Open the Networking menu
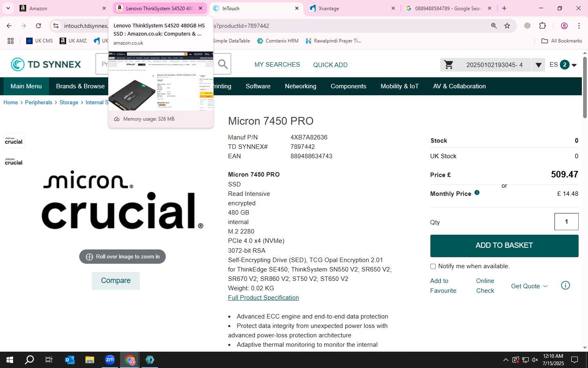The width and height of the screenshot is (588, 368). [x=301, y=86]
